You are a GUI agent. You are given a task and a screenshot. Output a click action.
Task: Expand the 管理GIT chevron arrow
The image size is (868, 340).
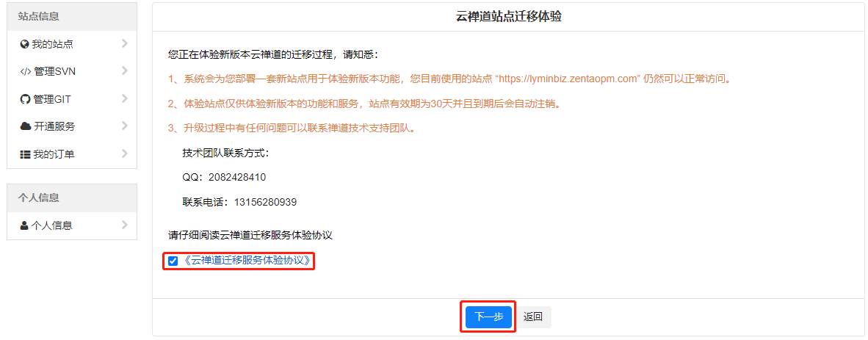point(125,98)
